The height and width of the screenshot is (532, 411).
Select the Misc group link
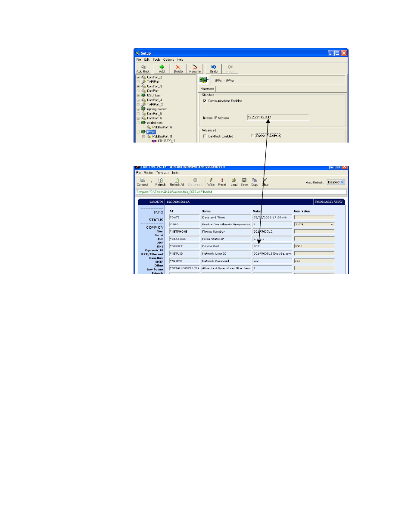point(160,231)
